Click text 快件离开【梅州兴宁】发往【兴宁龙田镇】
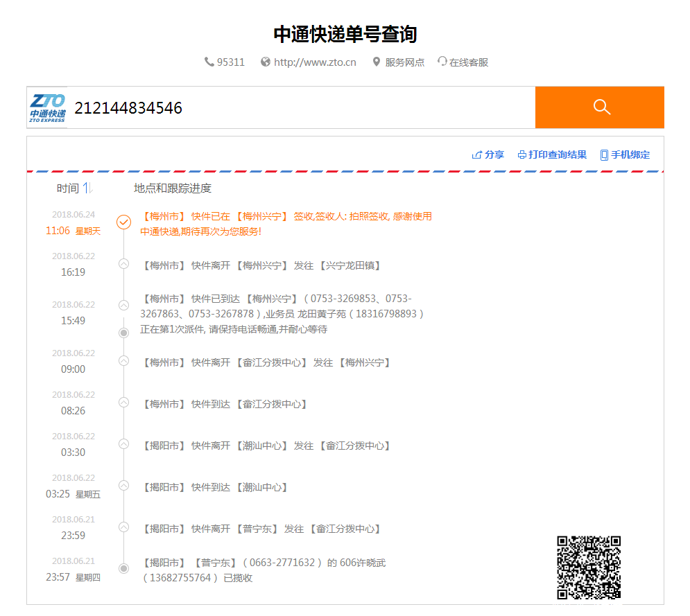 tap(286, 265)
